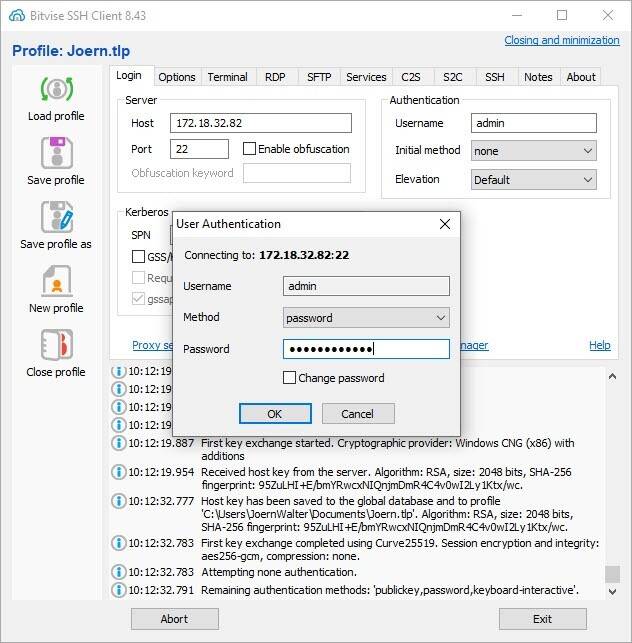Image resolution: width=632 pixels, height=643 pixels.
Task: Click the Bitvise app icon in title bar
Action: [16, 15]
